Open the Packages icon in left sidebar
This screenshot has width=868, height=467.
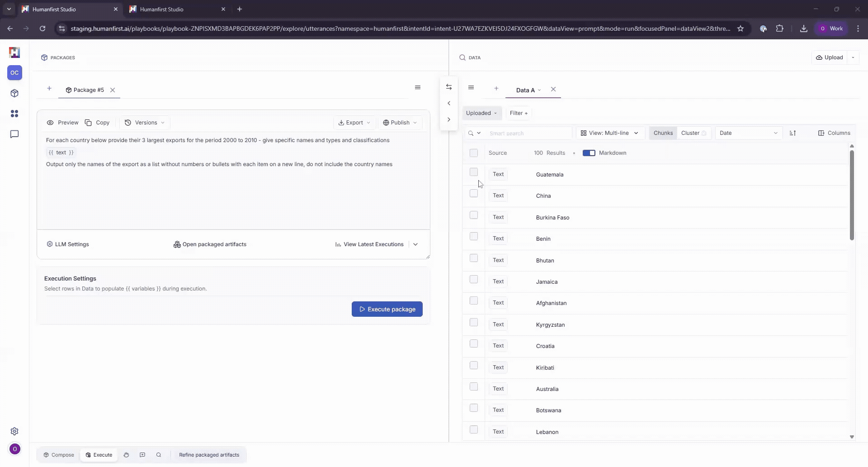pyautogui.click(x=14, y=93)
